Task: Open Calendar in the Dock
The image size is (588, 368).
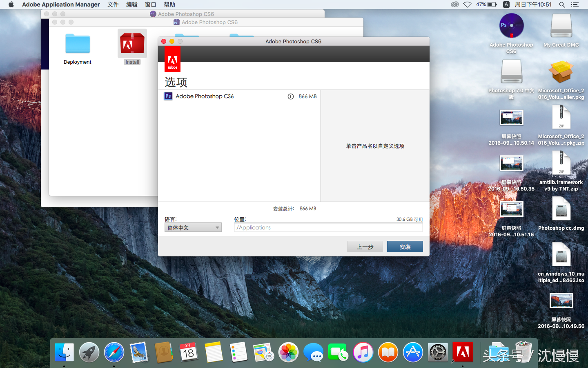Action: point(189,352)
